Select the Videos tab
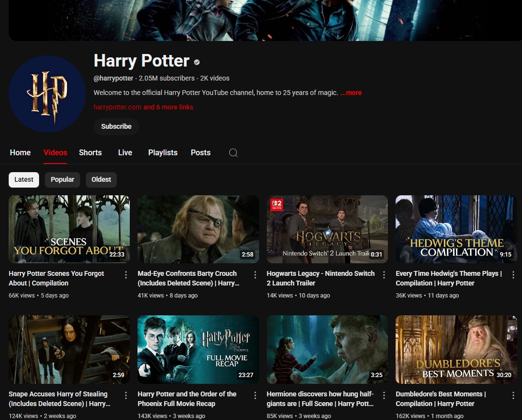Viewport: 522px width, 420px height. 55,152
